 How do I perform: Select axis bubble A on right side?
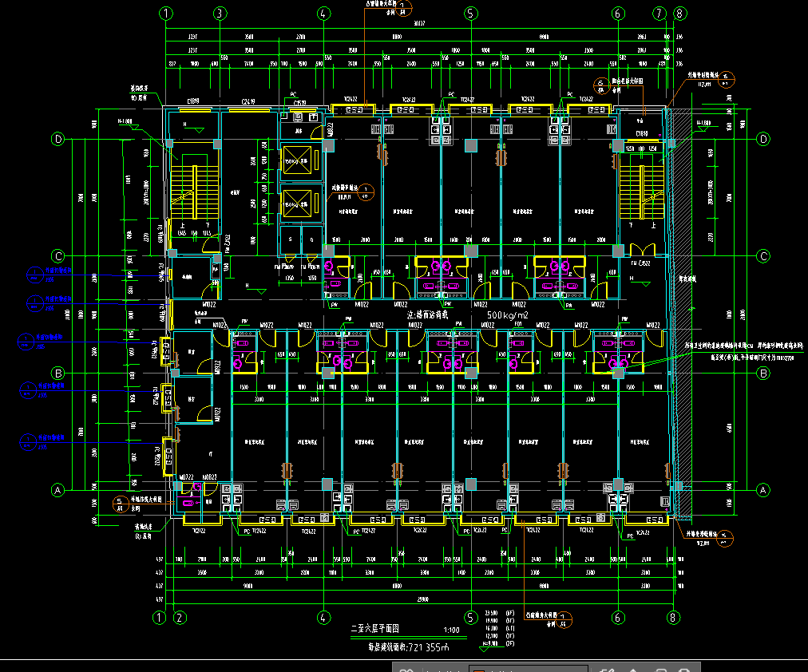click(x=762, y=490)
